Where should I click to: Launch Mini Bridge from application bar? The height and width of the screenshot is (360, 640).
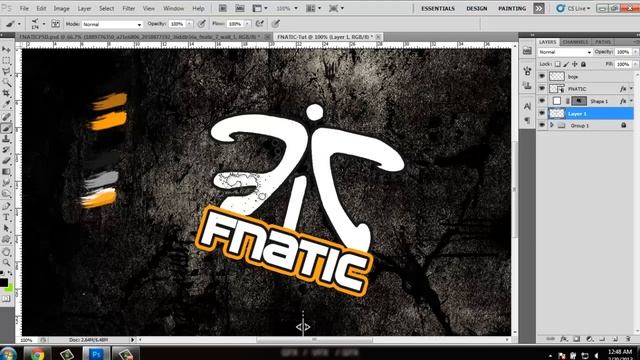tap(240, 8)
